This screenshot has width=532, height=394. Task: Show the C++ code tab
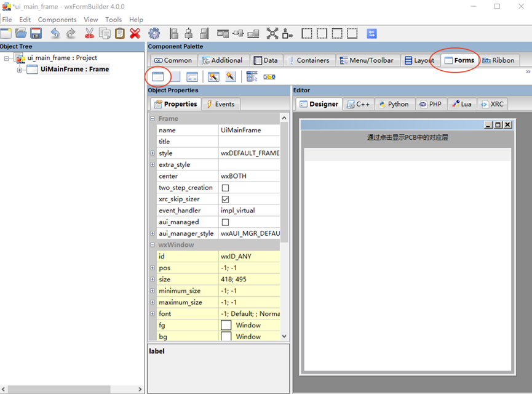tap(359, 104)
